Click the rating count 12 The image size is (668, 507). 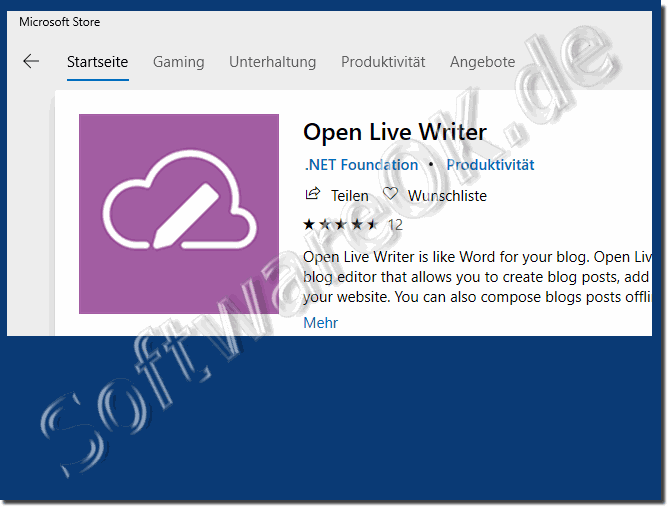(395, 225)
